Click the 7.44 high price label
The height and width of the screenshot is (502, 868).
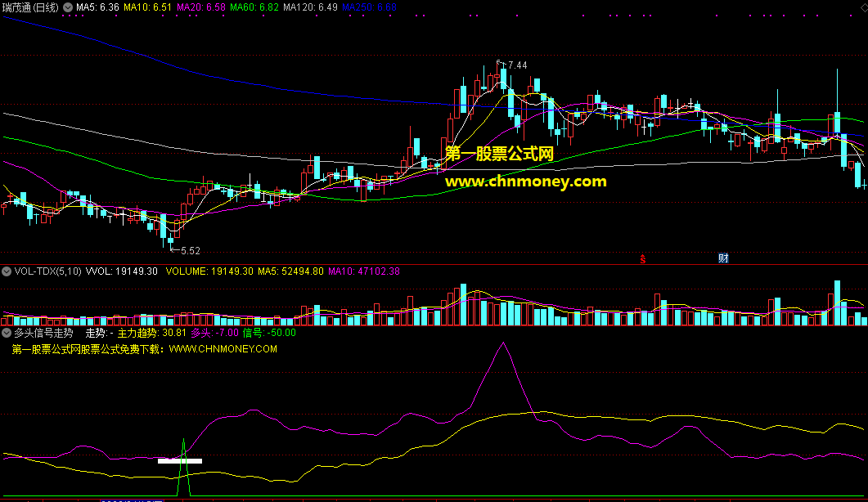pos(518,65)
